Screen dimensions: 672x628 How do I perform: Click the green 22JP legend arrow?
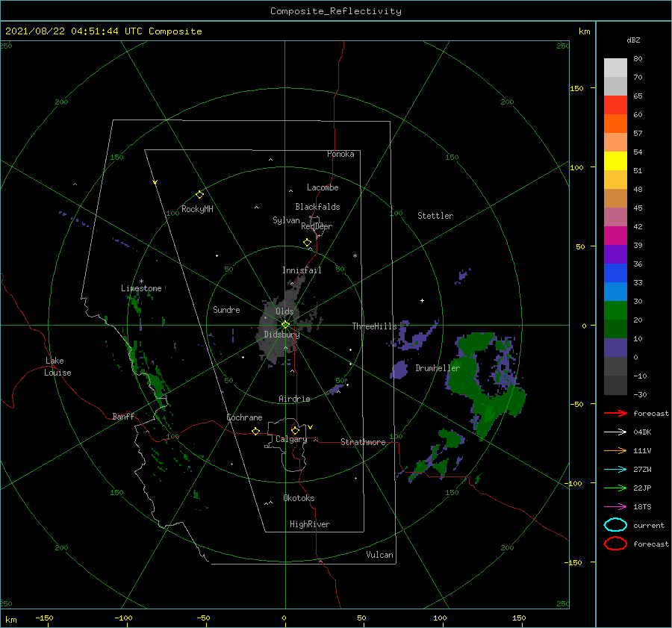(x=615, y=488)
